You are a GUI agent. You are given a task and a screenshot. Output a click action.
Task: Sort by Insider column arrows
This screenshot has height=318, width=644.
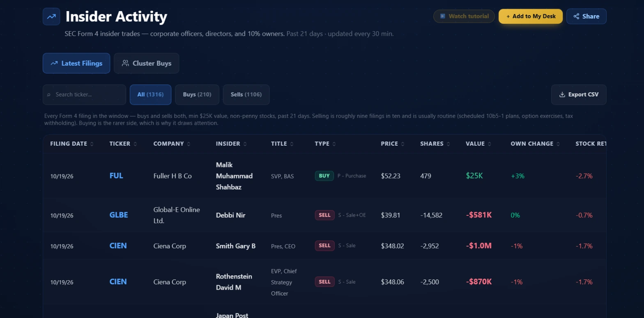point(245,144)
